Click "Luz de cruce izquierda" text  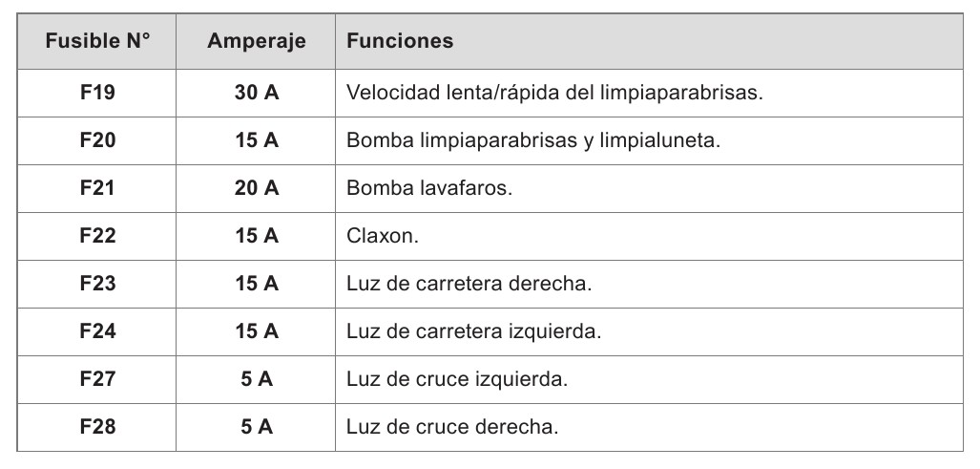pyautogui.click(x=457, y=380)
